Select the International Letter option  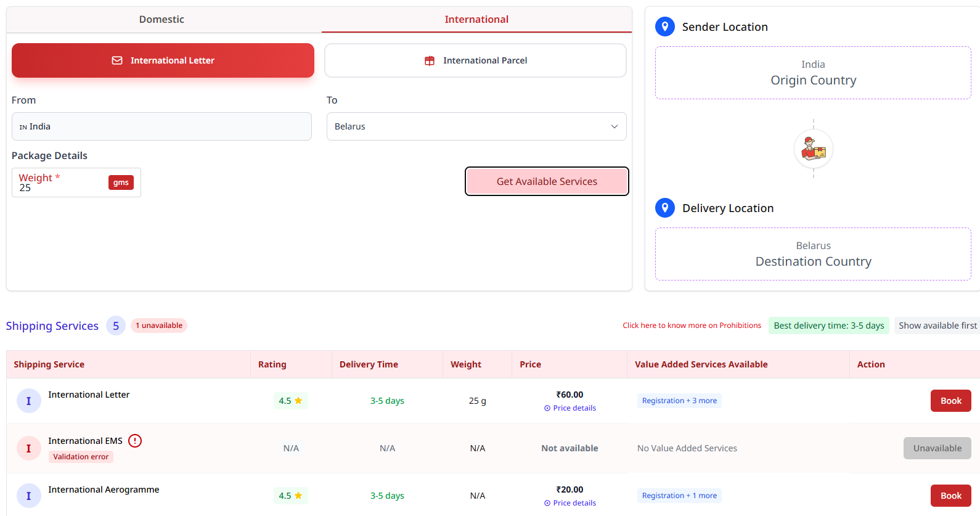[163, 60]
